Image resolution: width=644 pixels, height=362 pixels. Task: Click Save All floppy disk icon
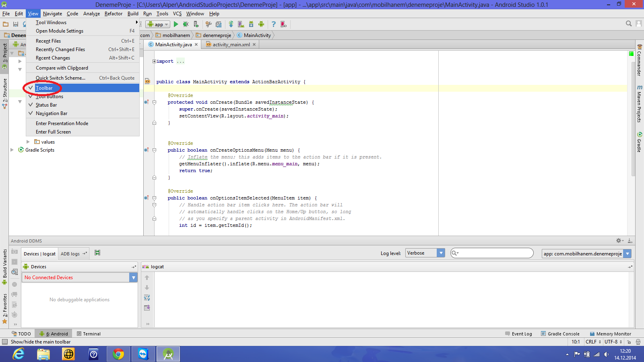(16, 24)
